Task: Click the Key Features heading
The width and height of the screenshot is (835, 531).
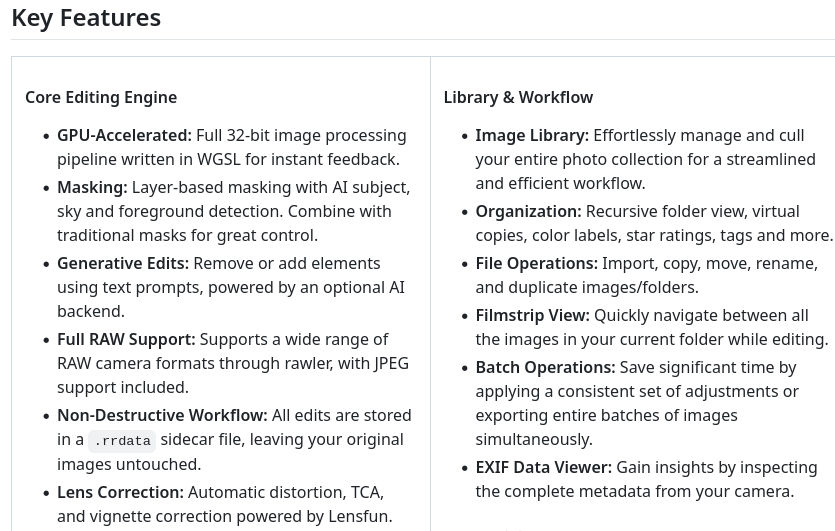Action: (x=86, y=18)
